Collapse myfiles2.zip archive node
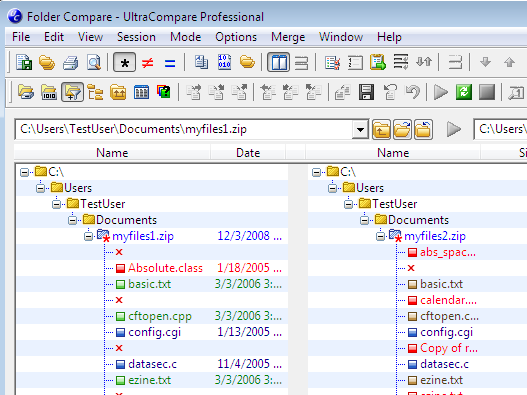The height and width of the screenshot is (395, 527). (x=380, y=236)
